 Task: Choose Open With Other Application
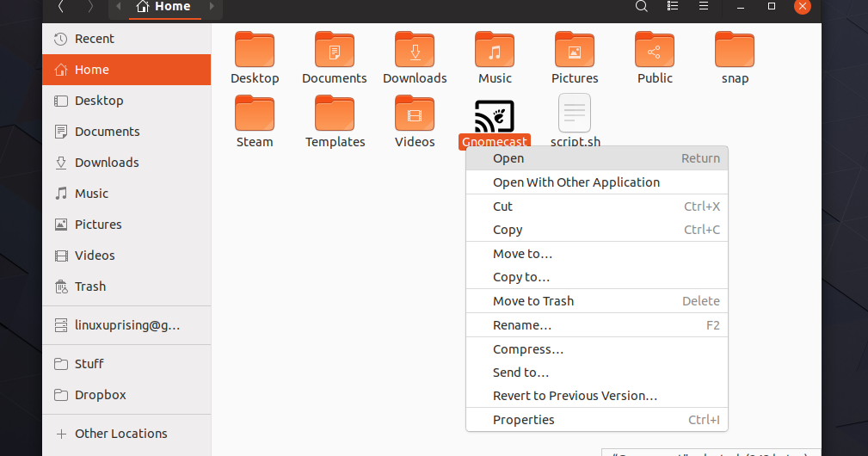(576, 182)
